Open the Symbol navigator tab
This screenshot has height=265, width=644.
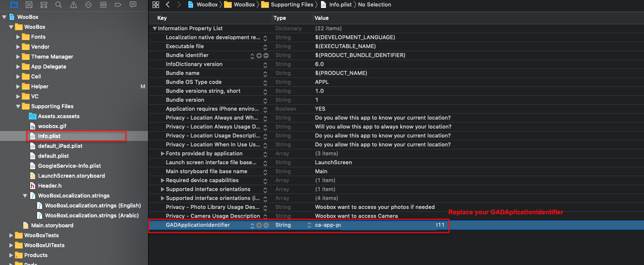tap(44, 4)
